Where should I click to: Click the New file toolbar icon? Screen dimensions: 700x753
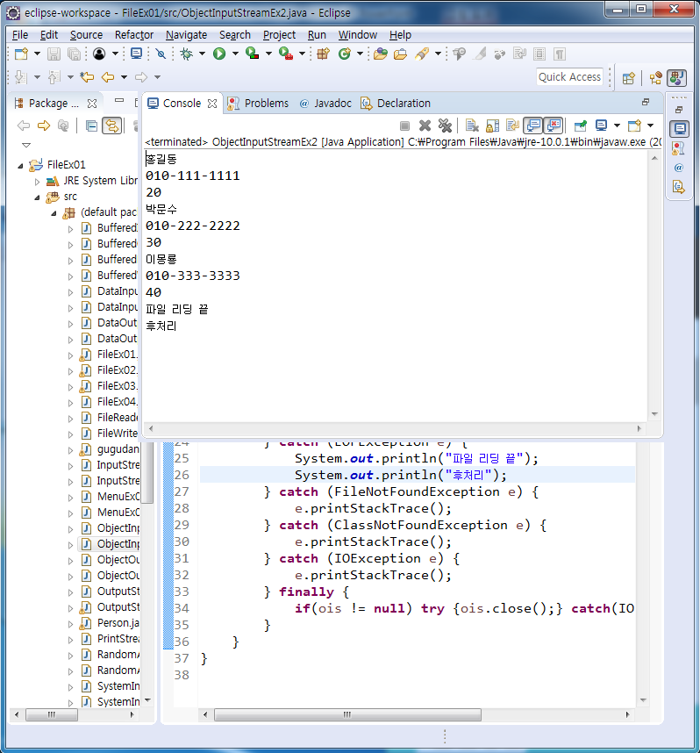[x=21, y=54]
